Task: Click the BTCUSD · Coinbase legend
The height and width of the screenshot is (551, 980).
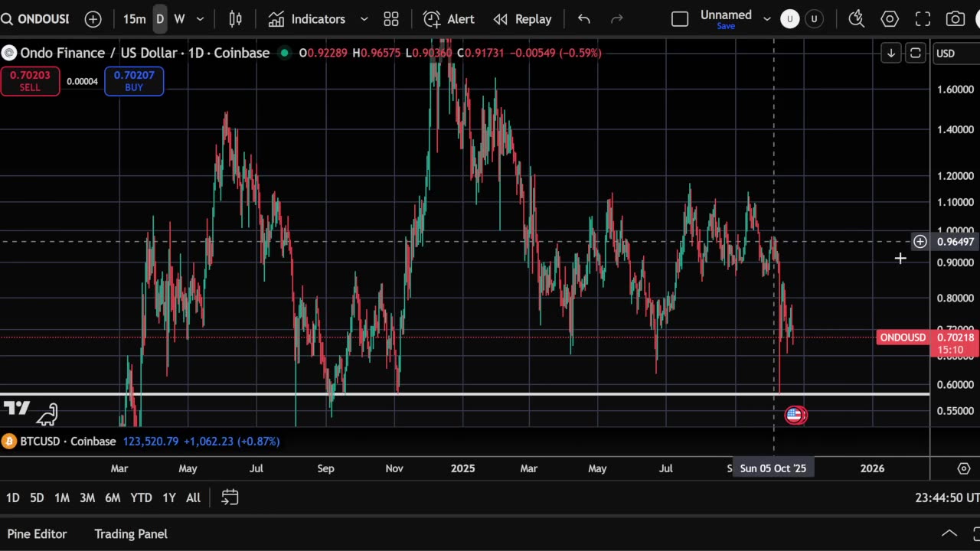Action: coord(68,442)
